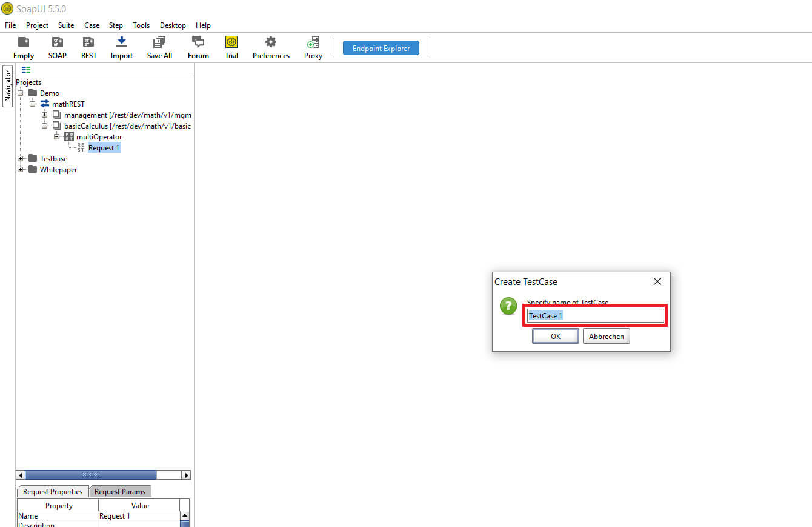Screen dimensions: 812x527
Task: Start the Trial from toolbar
Action: 231,47
